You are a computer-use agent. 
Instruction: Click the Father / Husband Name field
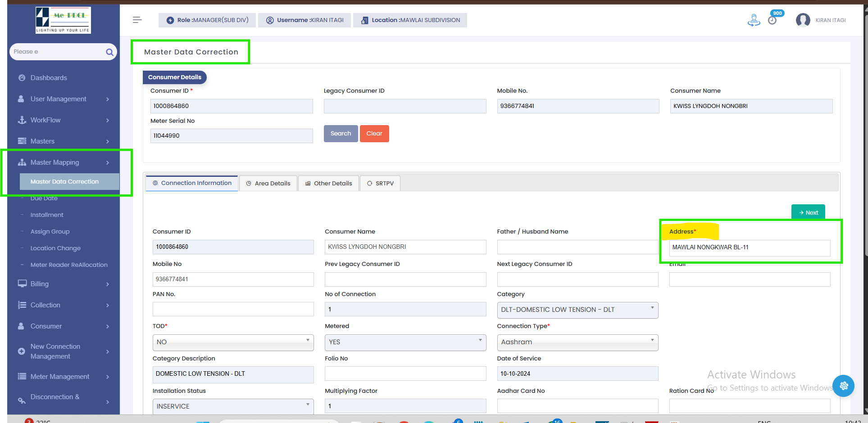tap(577, 247)
